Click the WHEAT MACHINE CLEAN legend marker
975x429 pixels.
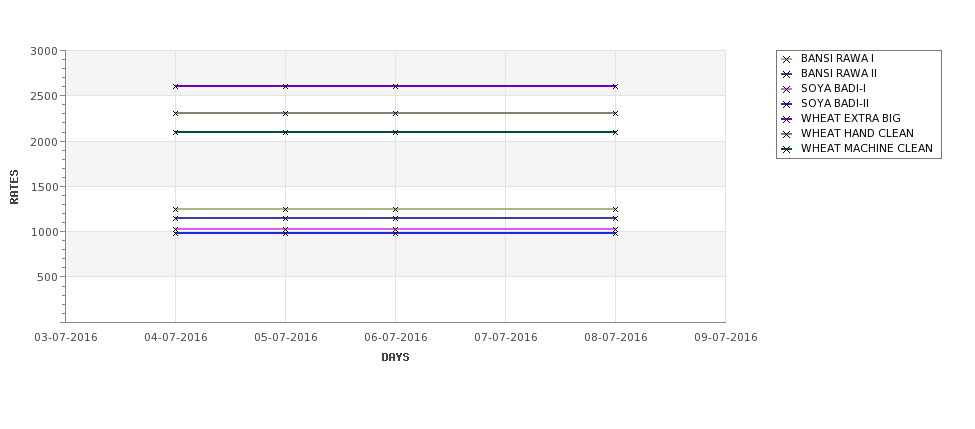[786, 149]
